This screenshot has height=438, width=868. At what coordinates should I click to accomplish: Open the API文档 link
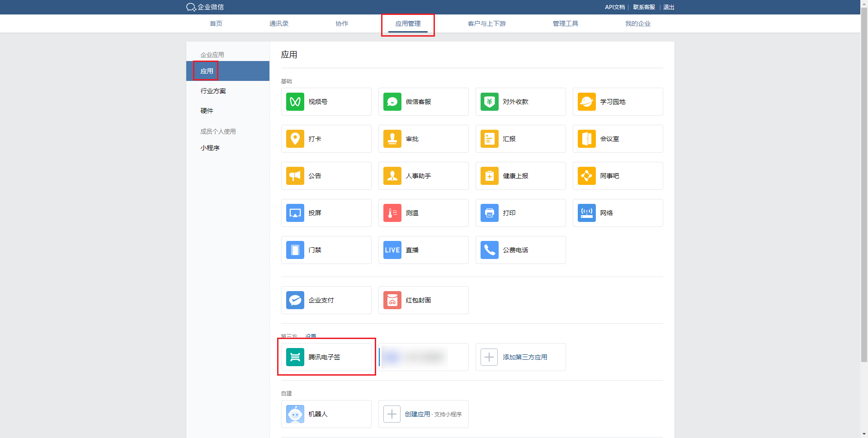tap(615, 7)
